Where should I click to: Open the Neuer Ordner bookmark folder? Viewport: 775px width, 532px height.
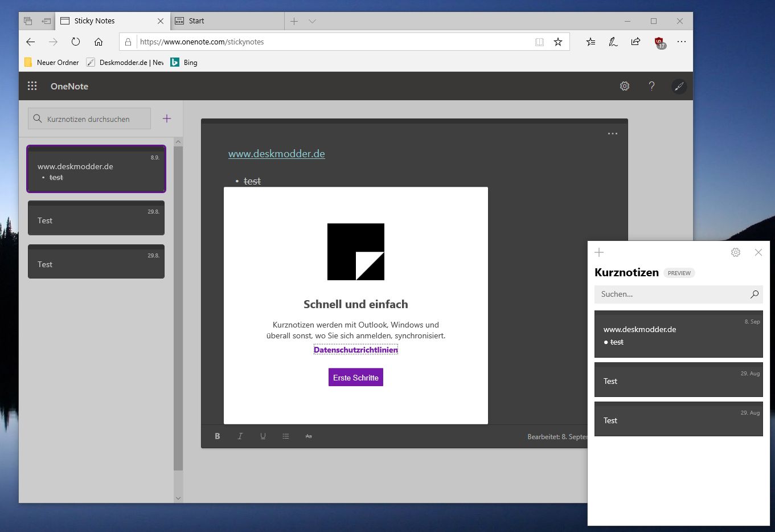(52, 63)
